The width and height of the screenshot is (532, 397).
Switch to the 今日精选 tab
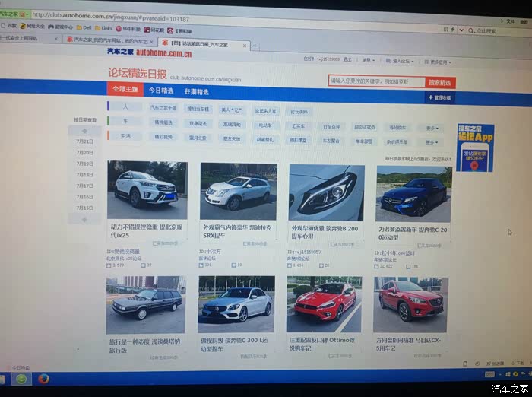160,91
